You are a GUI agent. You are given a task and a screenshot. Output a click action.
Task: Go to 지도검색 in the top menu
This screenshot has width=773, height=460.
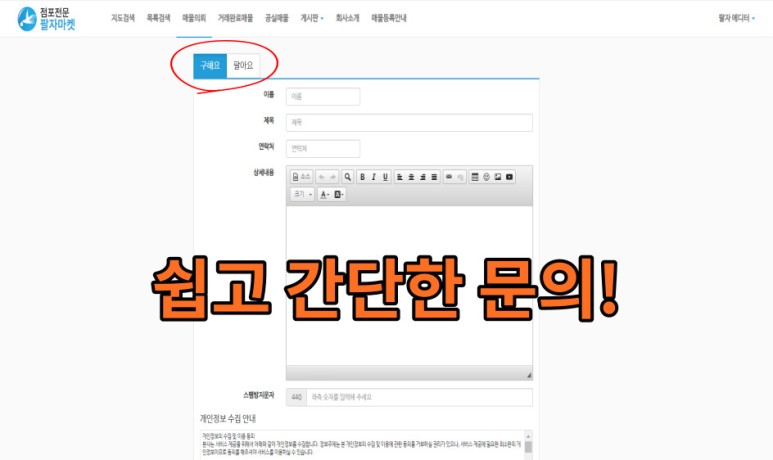[123, 18]
